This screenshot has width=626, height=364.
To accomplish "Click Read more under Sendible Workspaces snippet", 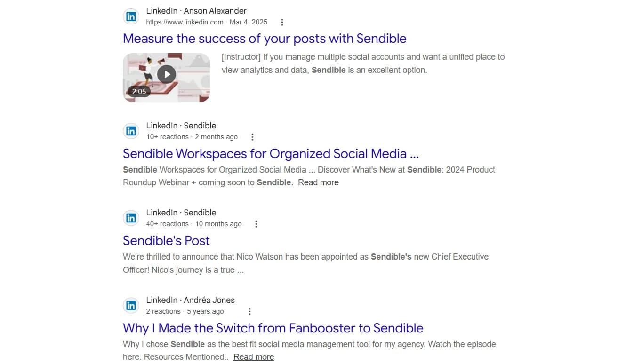I will [x=318, y=182].
